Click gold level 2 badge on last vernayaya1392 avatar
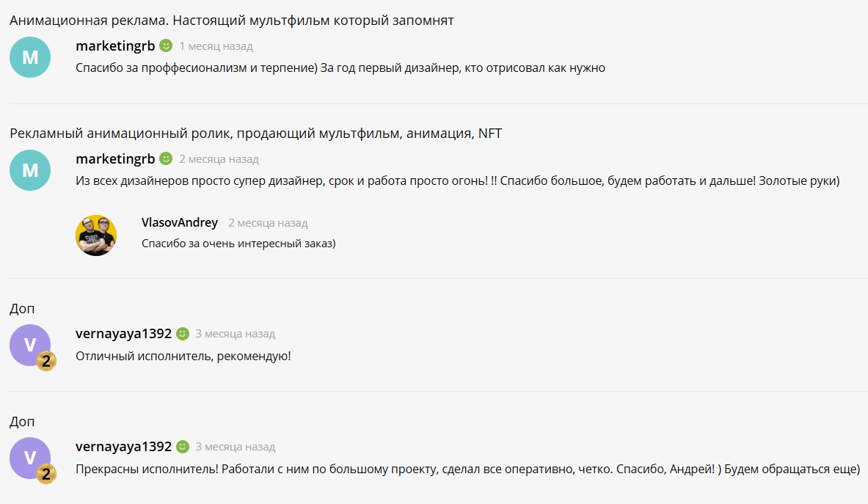 pyautogui.click(x=46, y=474)
